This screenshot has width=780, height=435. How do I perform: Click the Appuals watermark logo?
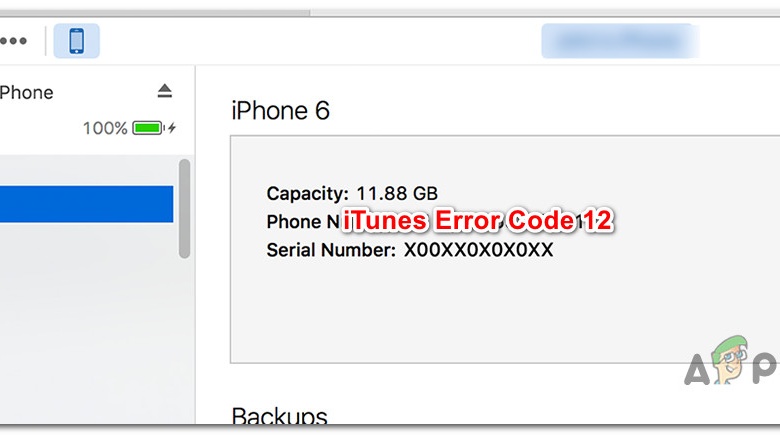(x=732, y=368)
